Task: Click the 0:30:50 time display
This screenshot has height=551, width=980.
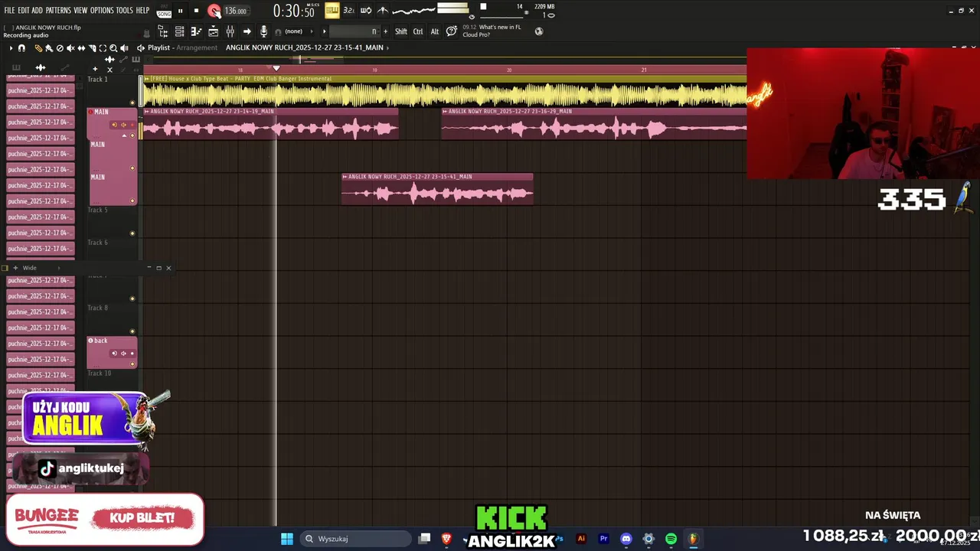Action: point(294,11)
